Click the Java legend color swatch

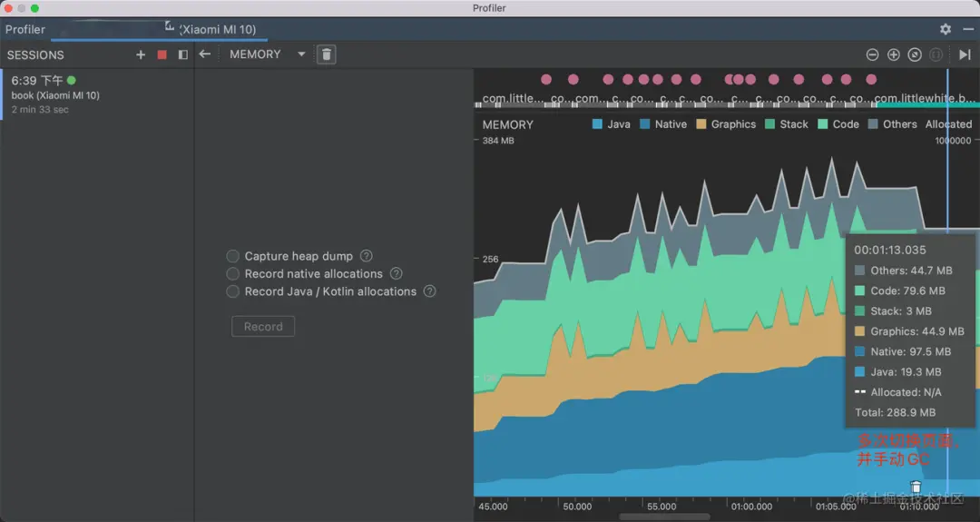click(597, 124)
